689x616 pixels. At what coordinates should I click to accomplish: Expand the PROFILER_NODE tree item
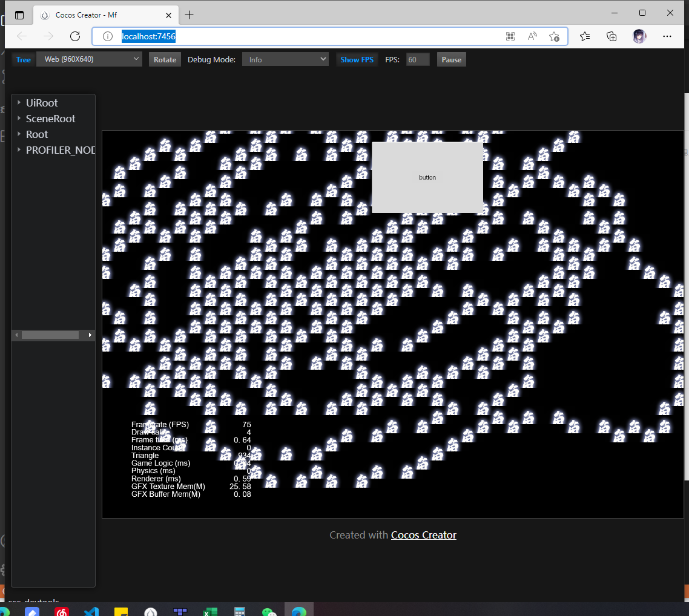19,149
